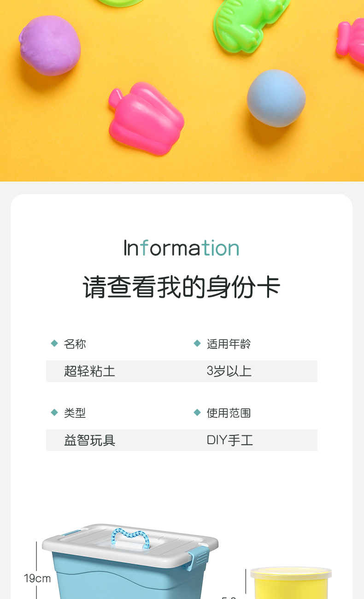The height and width of the screenshot is (599, 364).
Task: Click the blue storage box image
Action: [130, 561]
